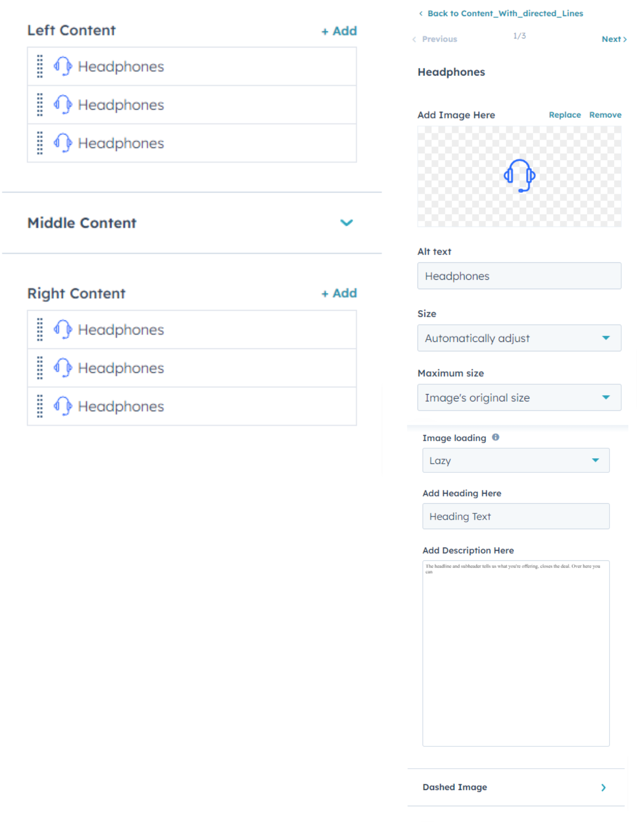644x829 pixels.
Task: Click inside the Alt text field
Action: (x=519, y=276)
